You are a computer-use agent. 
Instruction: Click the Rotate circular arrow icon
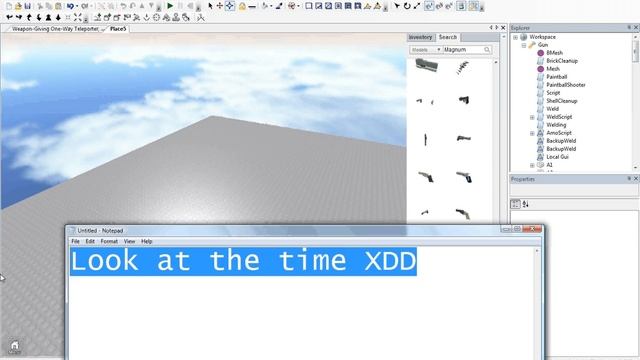pyautogui.click(x=407, y=6)
